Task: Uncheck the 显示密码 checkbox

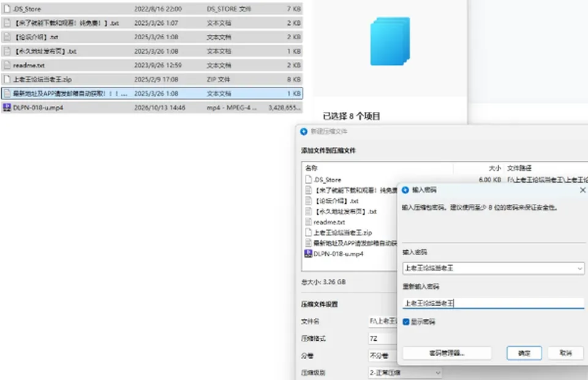Action: tap(405, 322)
